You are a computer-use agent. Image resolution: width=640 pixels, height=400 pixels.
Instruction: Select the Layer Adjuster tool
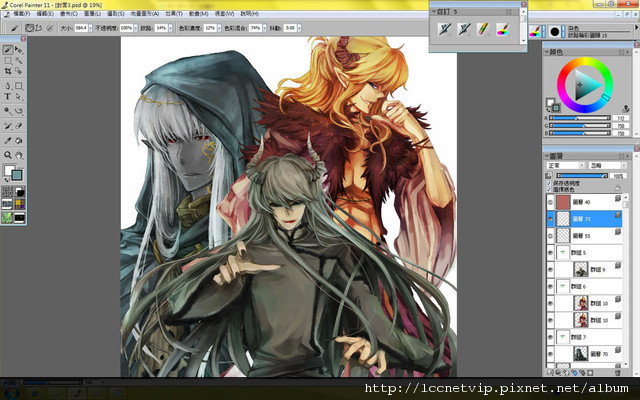pos(19,50)
